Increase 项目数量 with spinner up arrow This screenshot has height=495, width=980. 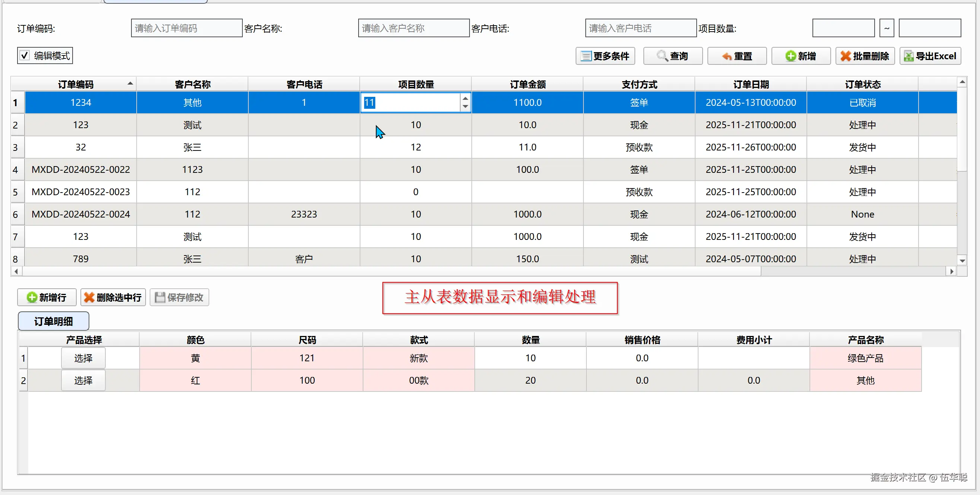pyautogui.click(x=465, y=99)
